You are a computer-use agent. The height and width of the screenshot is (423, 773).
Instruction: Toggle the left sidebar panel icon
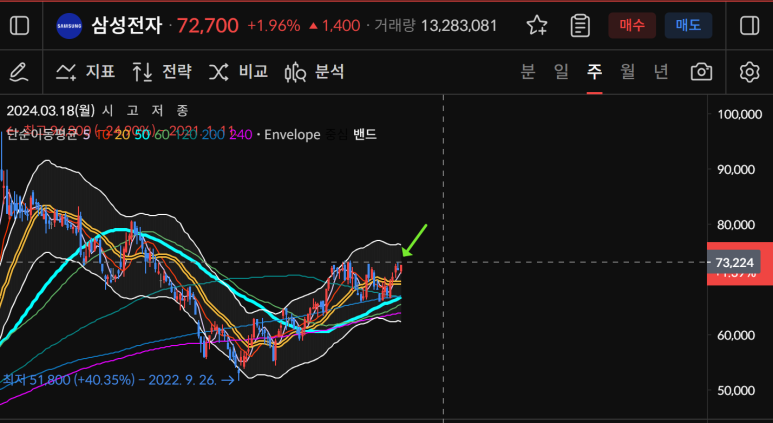coord(20,26)
